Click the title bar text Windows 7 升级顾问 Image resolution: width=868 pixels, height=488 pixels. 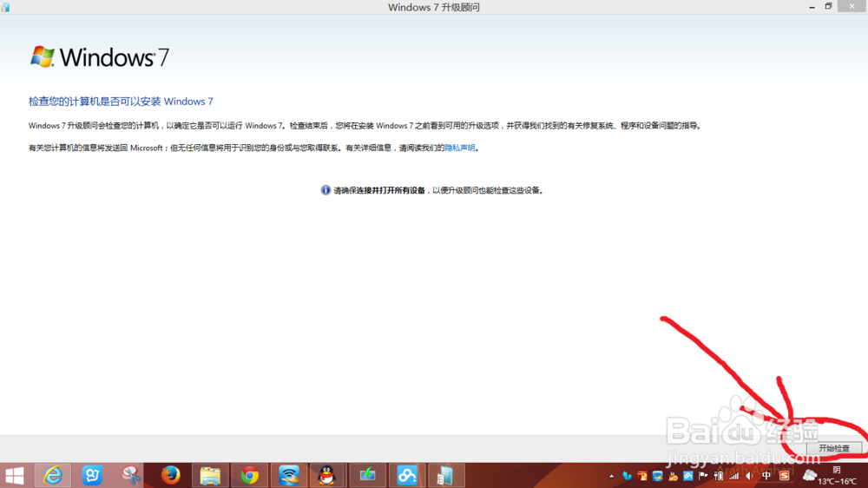pos(434,7)
